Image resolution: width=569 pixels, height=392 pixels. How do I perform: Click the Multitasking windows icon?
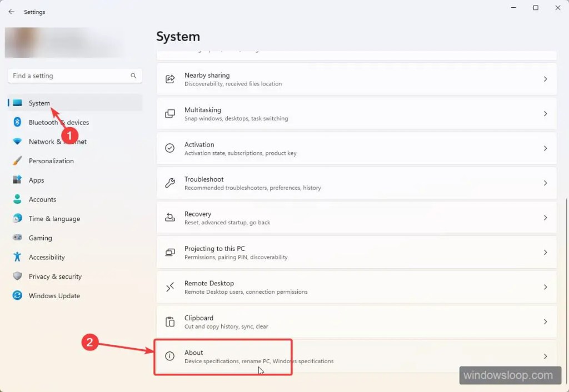pos(170,114)
